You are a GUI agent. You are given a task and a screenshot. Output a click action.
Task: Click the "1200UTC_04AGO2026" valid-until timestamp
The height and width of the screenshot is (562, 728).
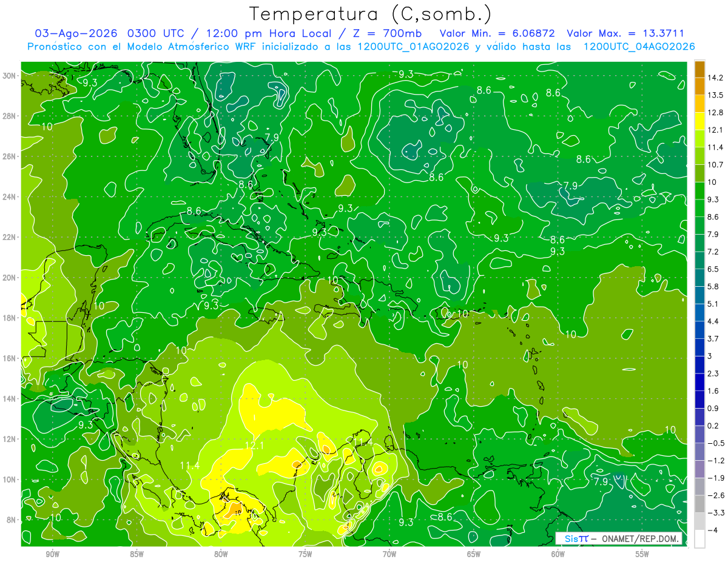[639, 47]
